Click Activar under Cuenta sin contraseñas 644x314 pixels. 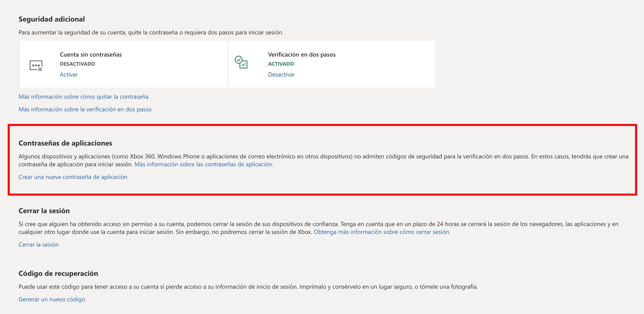(x=69, y=75)
